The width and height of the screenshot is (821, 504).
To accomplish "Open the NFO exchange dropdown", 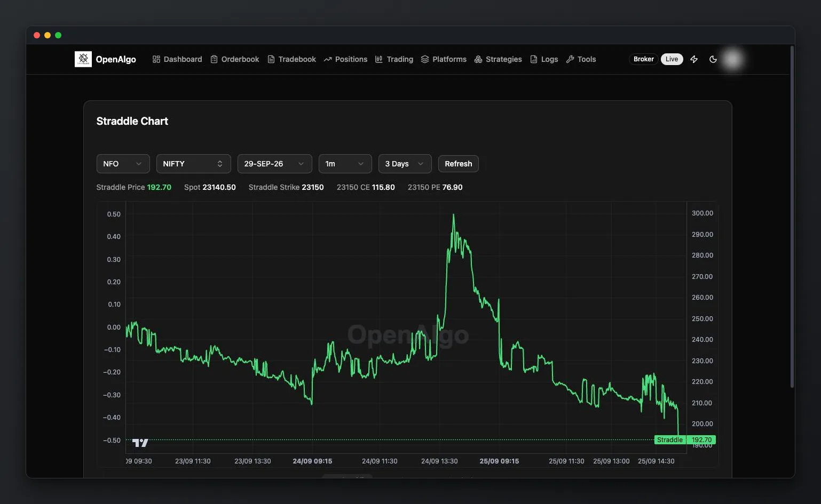I will [x=123, y=164].
